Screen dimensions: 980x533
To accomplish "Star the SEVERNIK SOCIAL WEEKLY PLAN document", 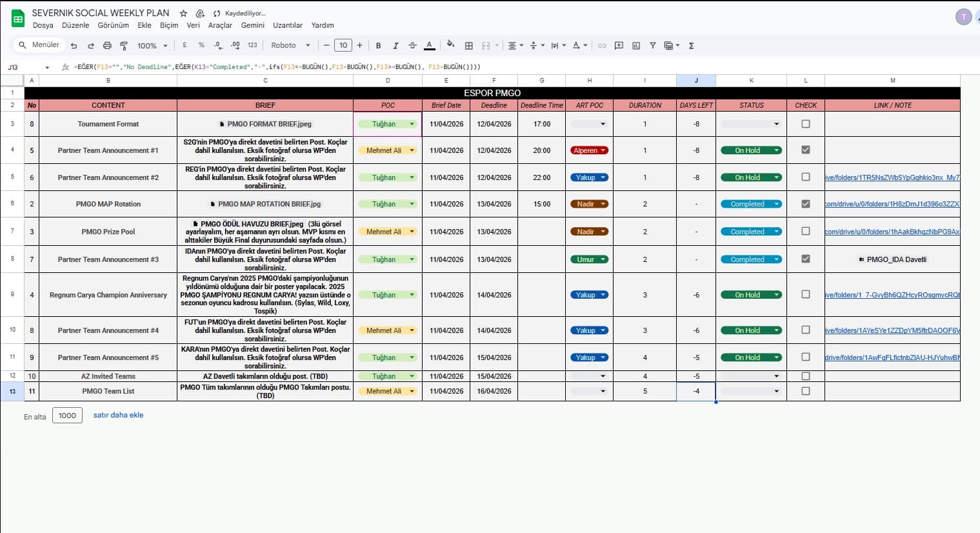I will click(x=183, y=14).
